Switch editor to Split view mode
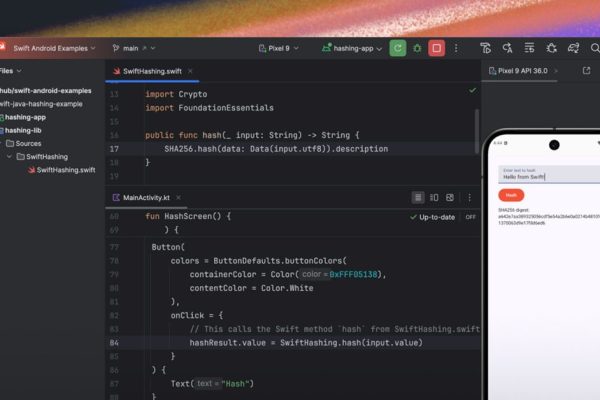This screenshot has height=400, width=600. (435, 198)
